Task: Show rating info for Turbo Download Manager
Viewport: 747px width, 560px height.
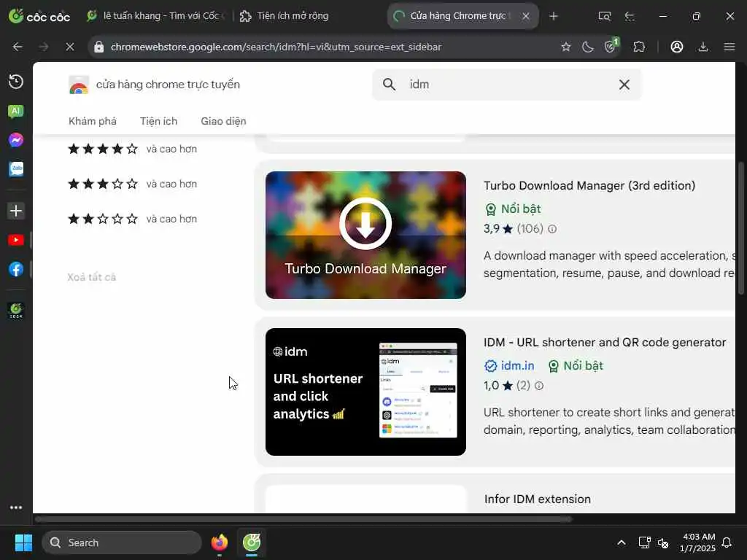Action: pyautogui.click(x=552, y=229)
